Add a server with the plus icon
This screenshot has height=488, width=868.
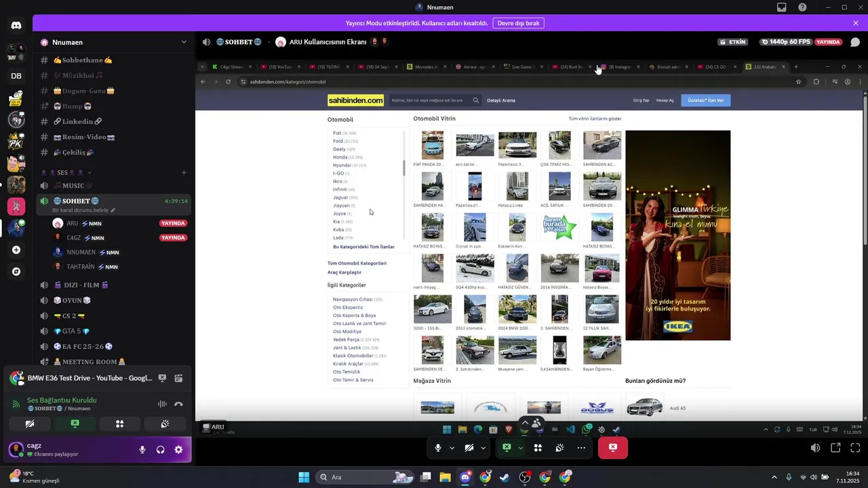pyautogui.click(x=16, y=250)
